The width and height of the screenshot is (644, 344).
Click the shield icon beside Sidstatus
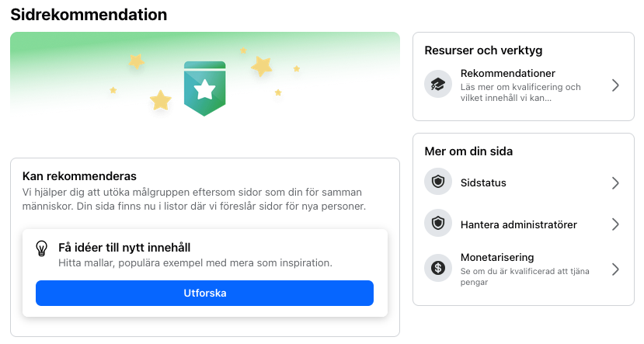click(x=438, y=182)
